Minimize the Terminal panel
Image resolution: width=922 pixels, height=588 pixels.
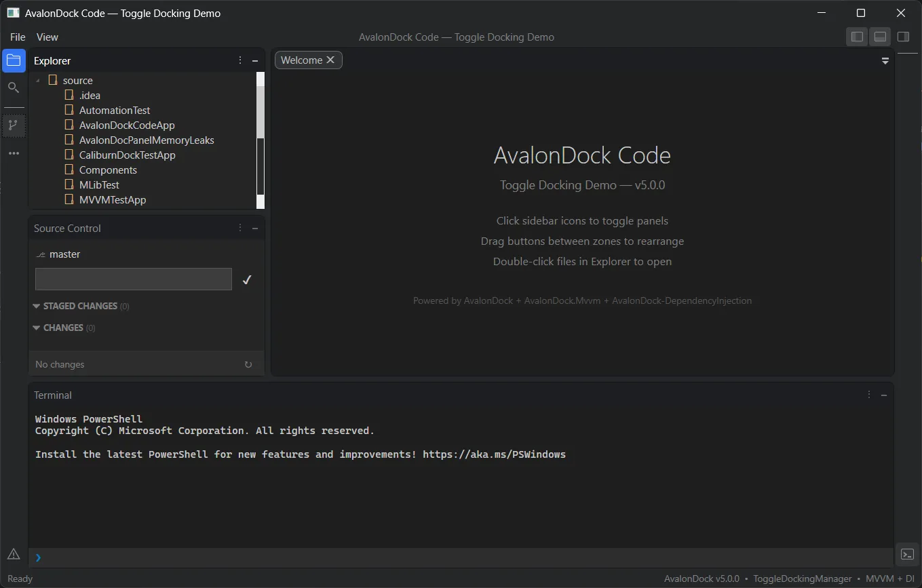pyautogui.click(x=884, y=395)
